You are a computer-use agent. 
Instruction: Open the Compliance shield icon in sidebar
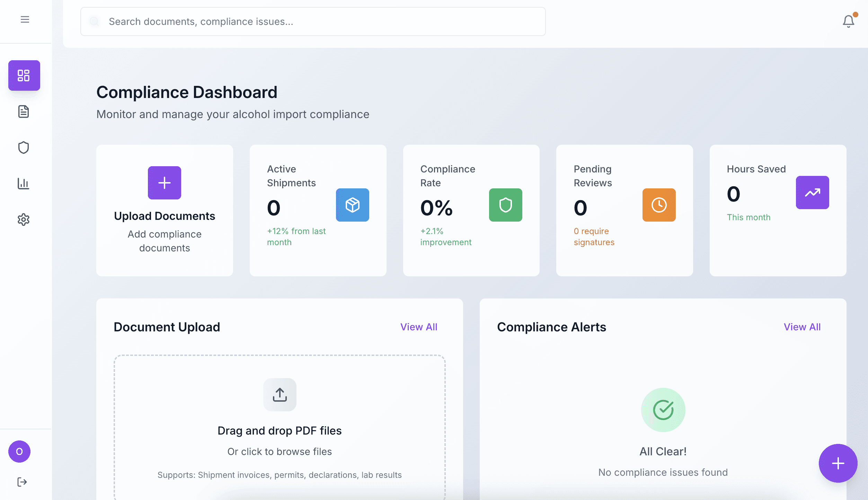tap(24, 148)
